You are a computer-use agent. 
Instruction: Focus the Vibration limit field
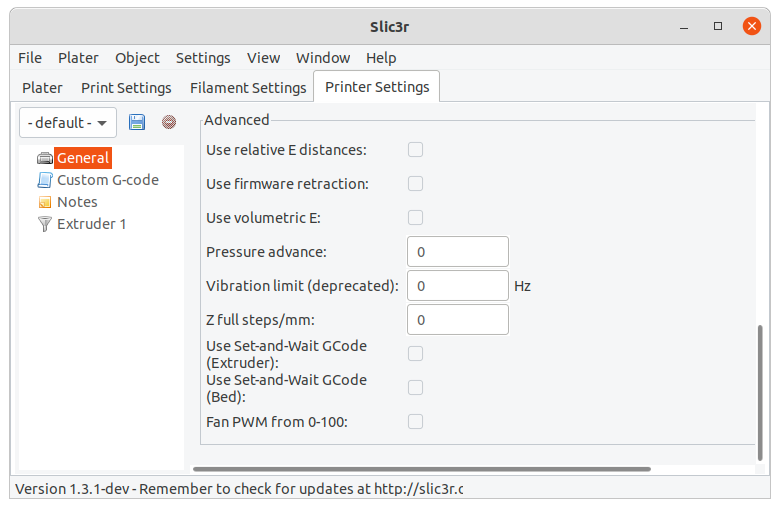[x=458, y=286]
